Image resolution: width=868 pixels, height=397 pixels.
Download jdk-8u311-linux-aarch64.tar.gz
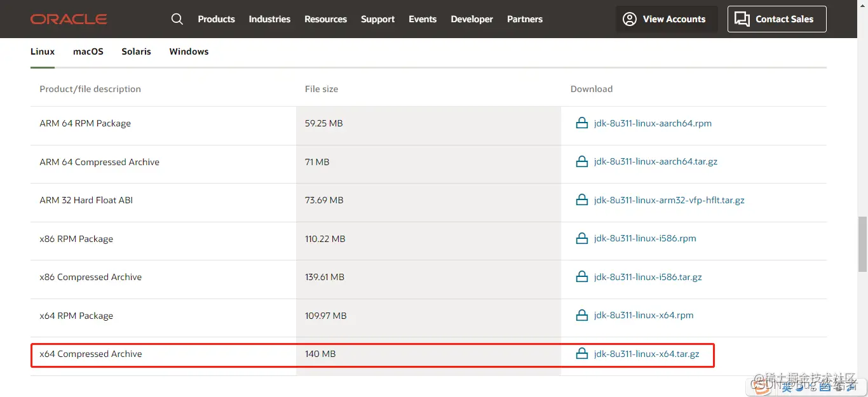click(x=656, y=161)
